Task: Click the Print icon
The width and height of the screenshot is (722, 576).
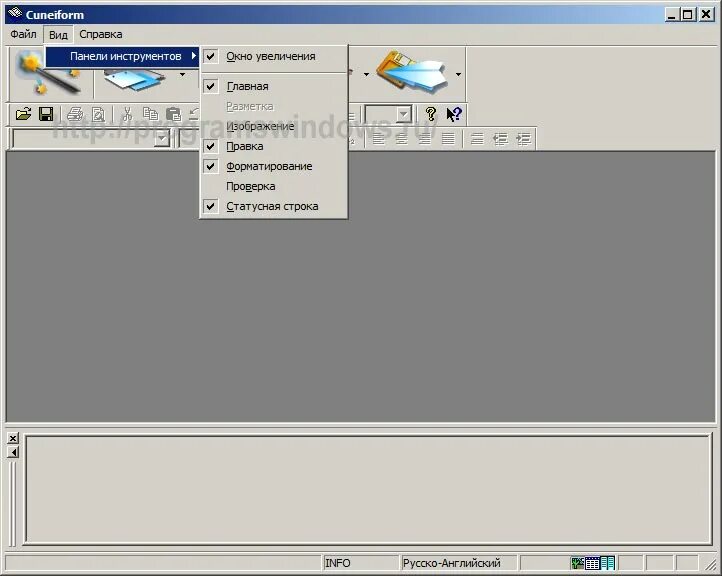Action: [x=75, y=114]
